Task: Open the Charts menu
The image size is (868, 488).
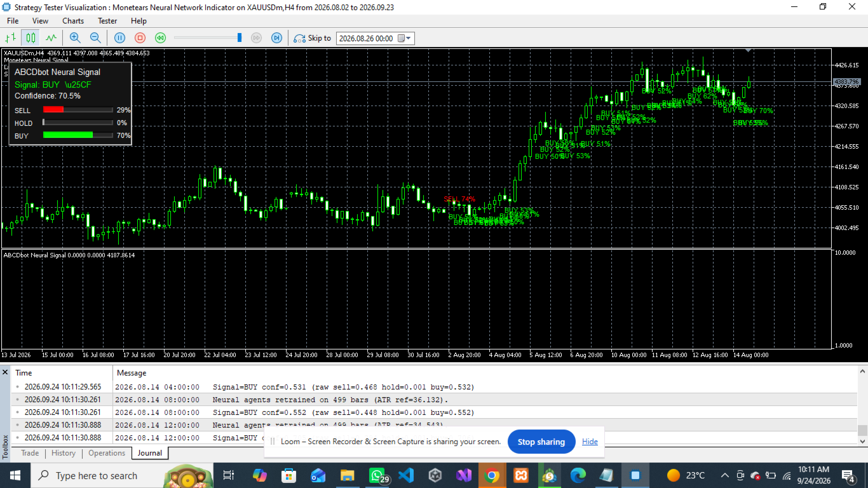Action: pos(73,21)
